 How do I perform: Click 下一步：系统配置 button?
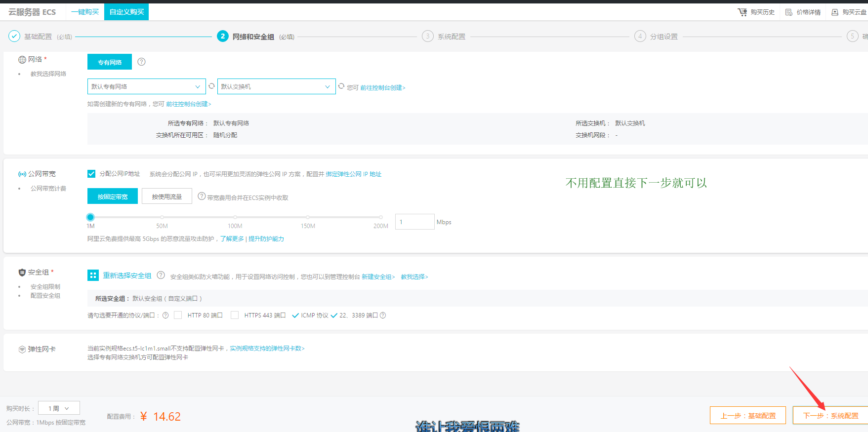pos(830,415)
